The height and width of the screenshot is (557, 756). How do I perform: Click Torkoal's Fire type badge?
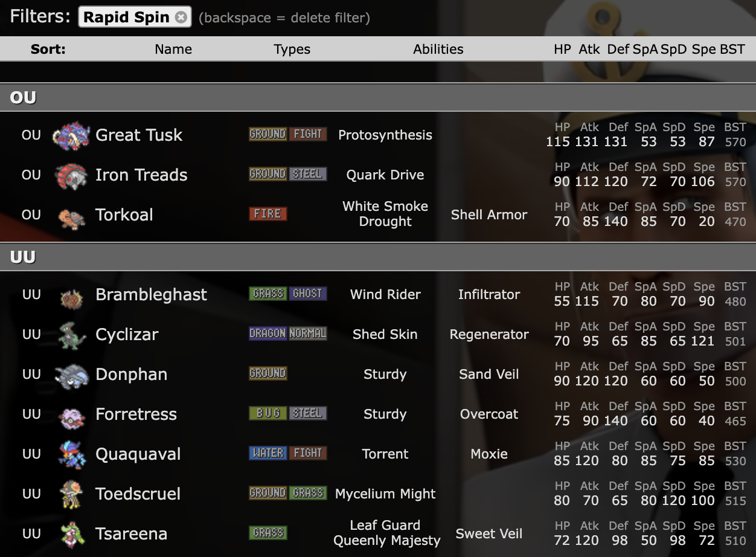tap(268, 214)
